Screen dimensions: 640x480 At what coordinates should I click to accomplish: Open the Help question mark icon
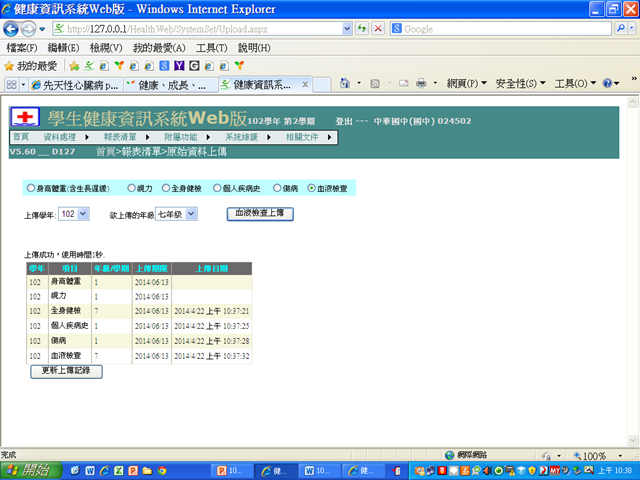click(x=607, y=83)
